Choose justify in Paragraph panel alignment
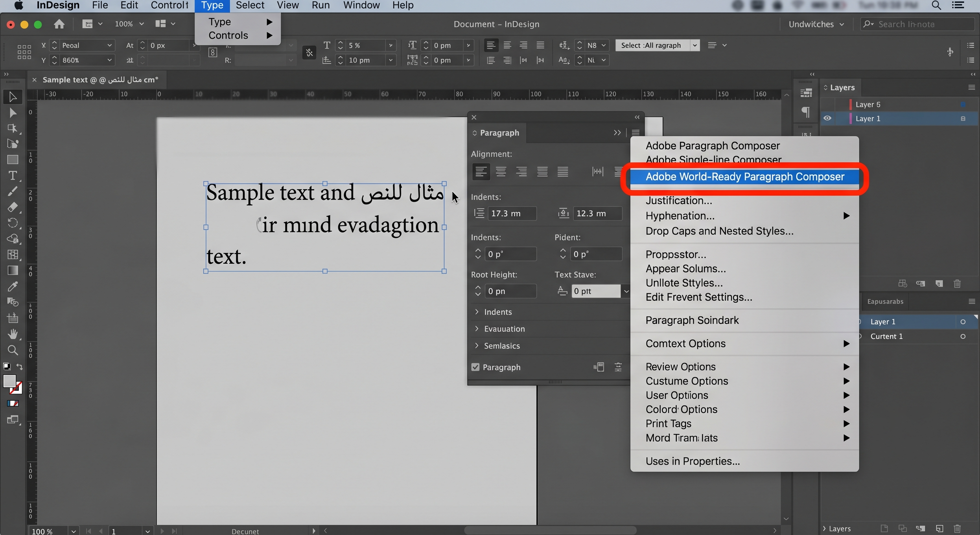This screenshot has height=535, width=980. pyautogui.click(x=542, y=172)
